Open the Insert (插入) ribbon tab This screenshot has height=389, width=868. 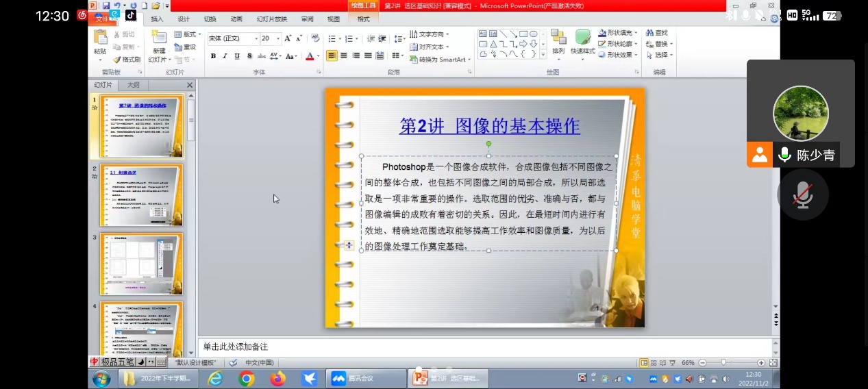click(x=157, y=19)
